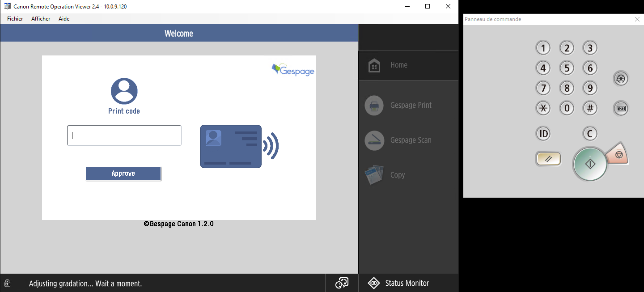Click the contactless ID card icon
This screenshot has height=292, width=644.
click(x=239, y=147)
